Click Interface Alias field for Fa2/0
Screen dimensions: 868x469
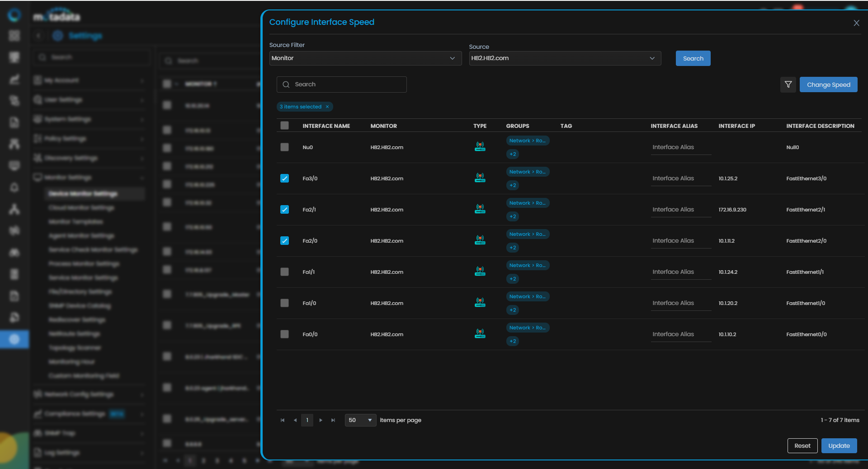coord(680,241)
